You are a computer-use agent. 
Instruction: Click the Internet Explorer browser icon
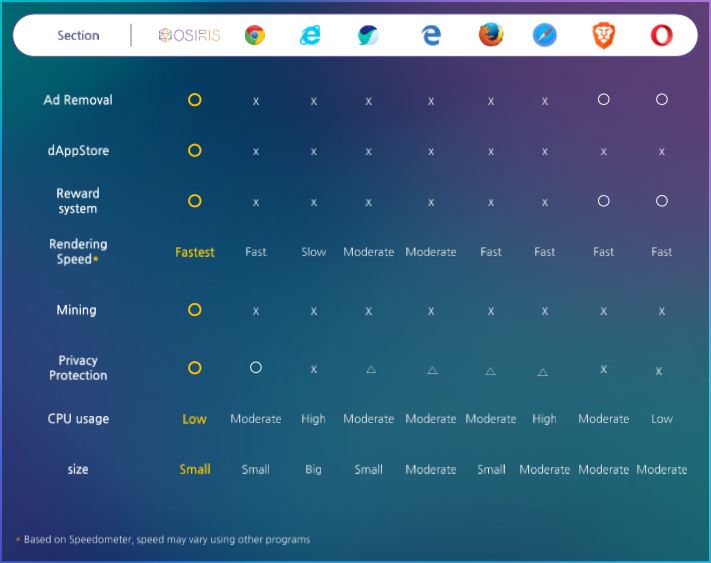[x=310, y=35]
